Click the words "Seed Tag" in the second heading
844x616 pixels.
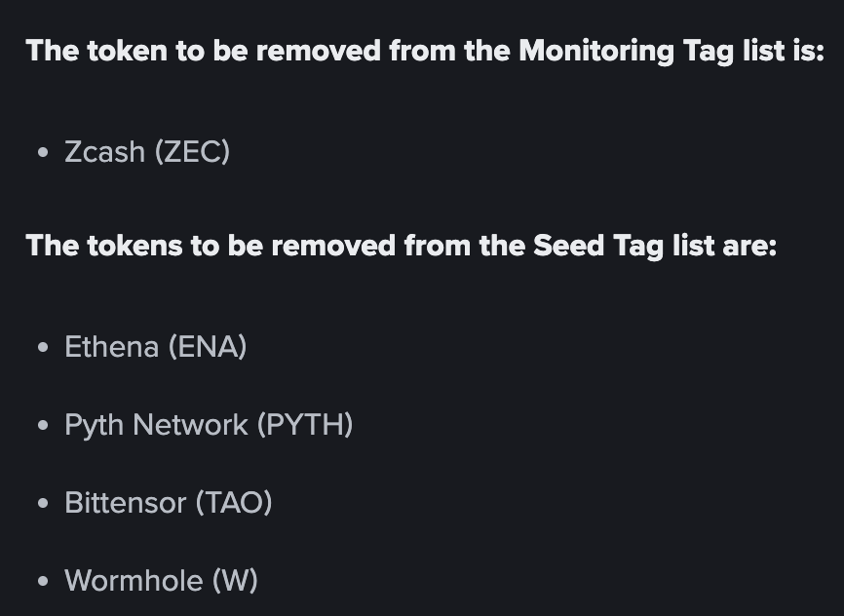click(598, 246)
